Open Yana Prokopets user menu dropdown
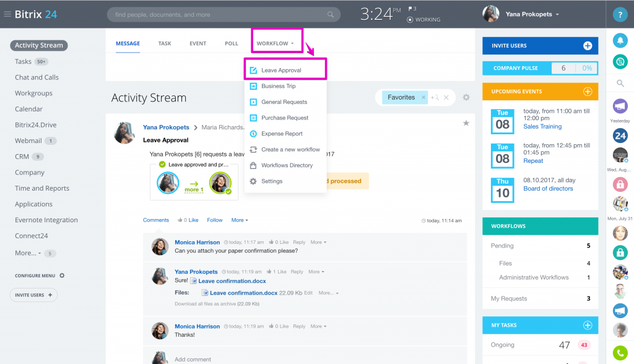 click(532, 14)
